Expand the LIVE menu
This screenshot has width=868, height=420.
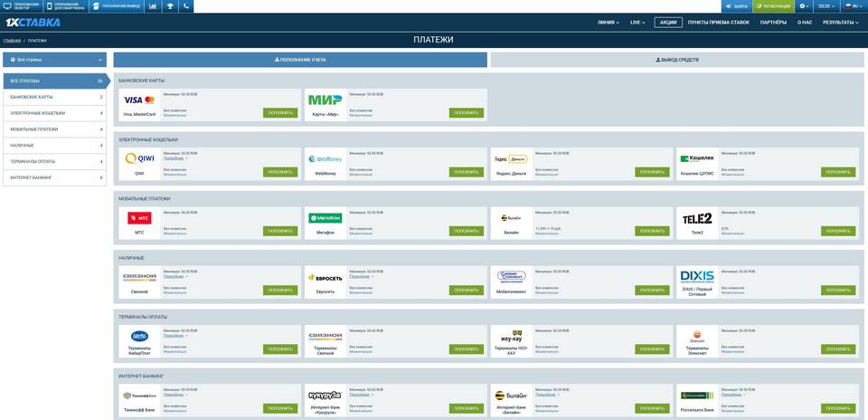[637, 23]
